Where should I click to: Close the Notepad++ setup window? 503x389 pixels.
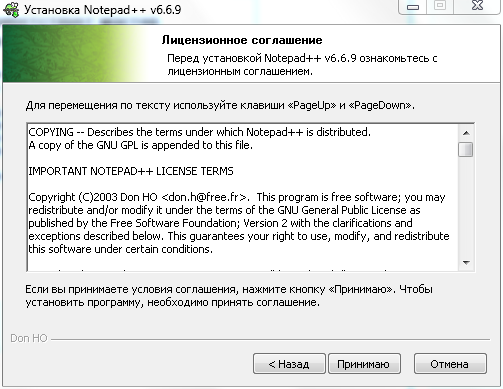coord(478,6)
